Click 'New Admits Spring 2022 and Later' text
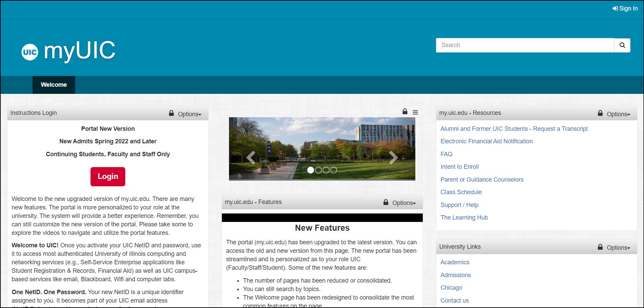Viewport: 644px width, 308px height. 108,141
